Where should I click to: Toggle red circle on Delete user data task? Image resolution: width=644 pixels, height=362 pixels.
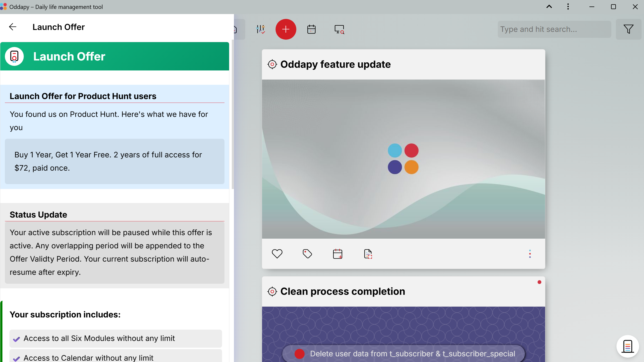point(299,354)
